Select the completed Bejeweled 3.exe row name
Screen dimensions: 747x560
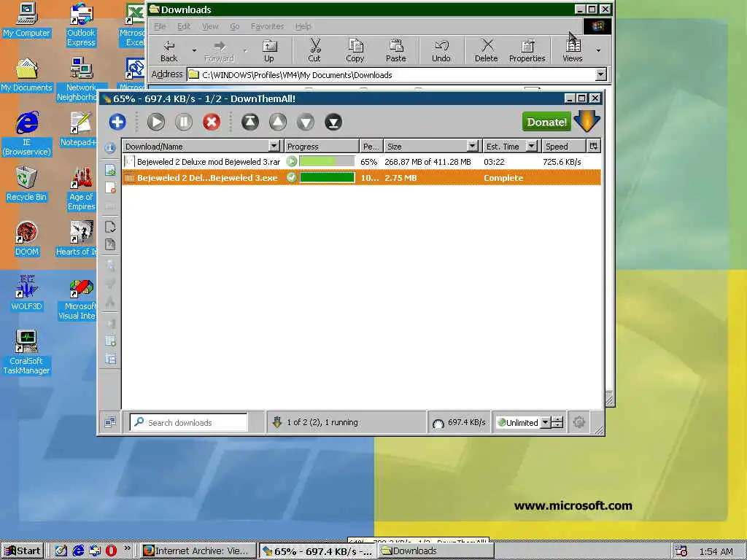(x=207, y=178)
